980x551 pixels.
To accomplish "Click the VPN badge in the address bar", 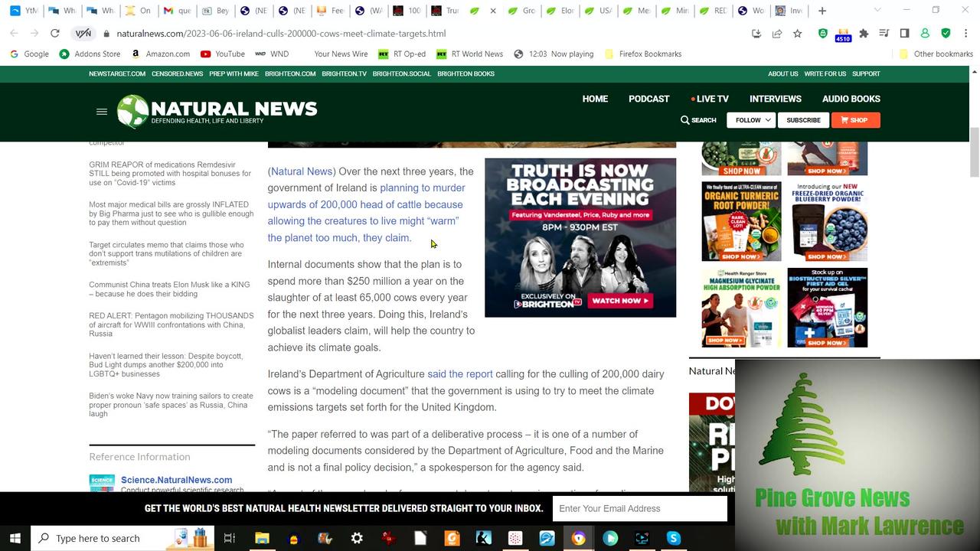I will tap(82, 34).
